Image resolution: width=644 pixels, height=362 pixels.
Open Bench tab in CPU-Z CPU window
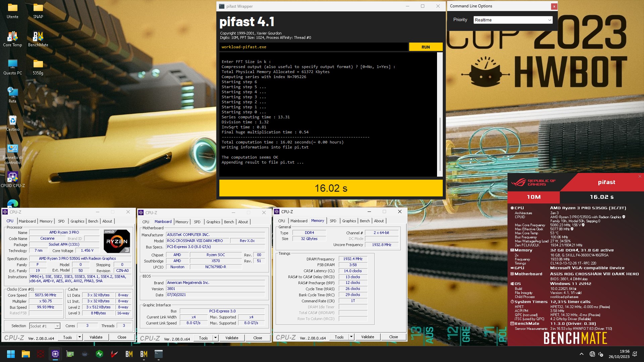[x=93, y=221]
